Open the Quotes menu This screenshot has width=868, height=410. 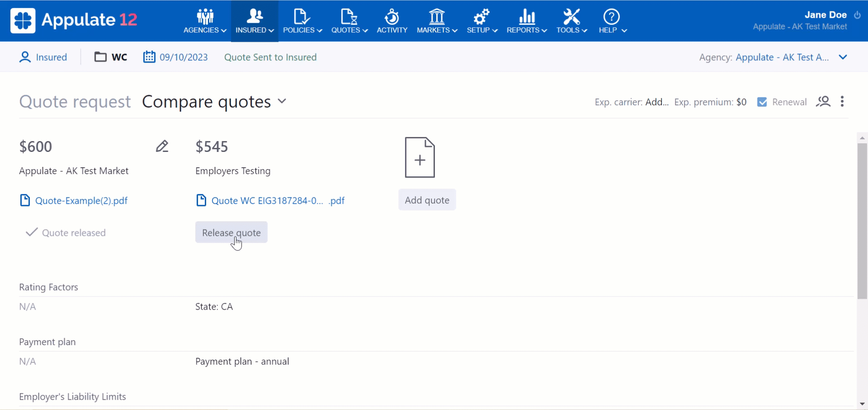[x=349, y=21]
